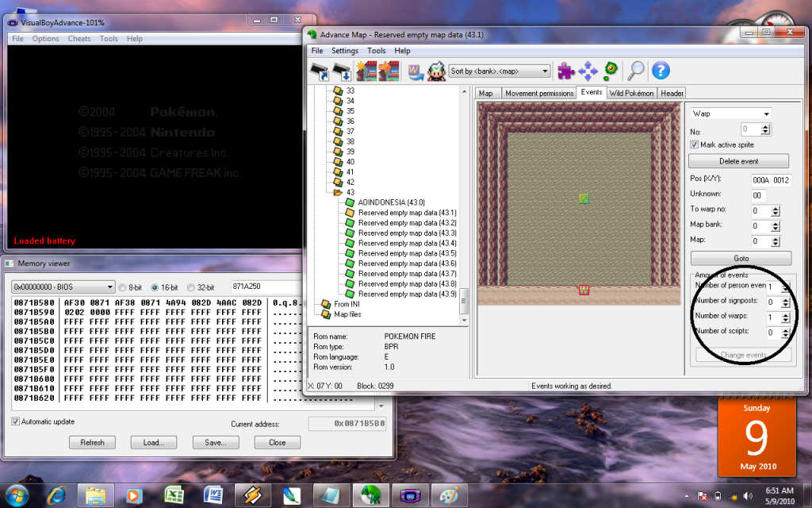Click the purple puzzle piece plugin icon
The height and width of the screenshot is (508, 812).
coord(565,71)
